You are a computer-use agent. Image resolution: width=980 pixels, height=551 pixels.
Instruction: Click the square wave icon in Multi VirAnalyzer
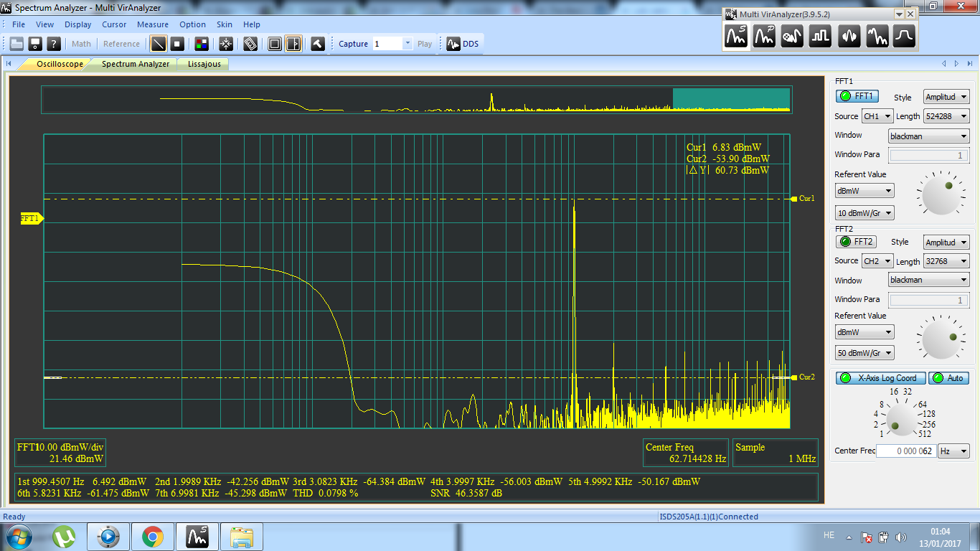(x=820, y=36)
